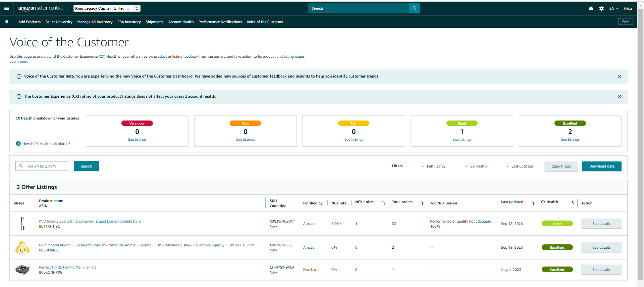644x287 pixels.
Task: Dismiss the Voice of the Customer Beta banner
Action: [619, 77]
